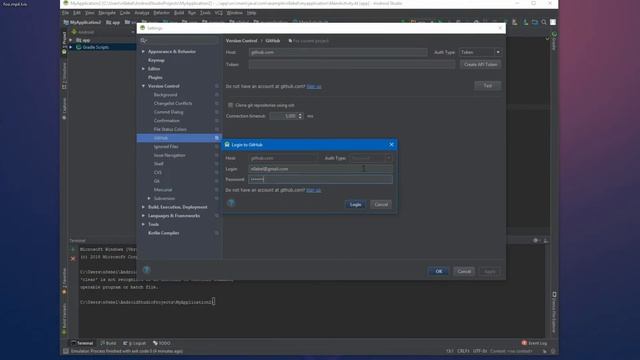
Task: Click the Token field in Settings
Action: (352, 64)
